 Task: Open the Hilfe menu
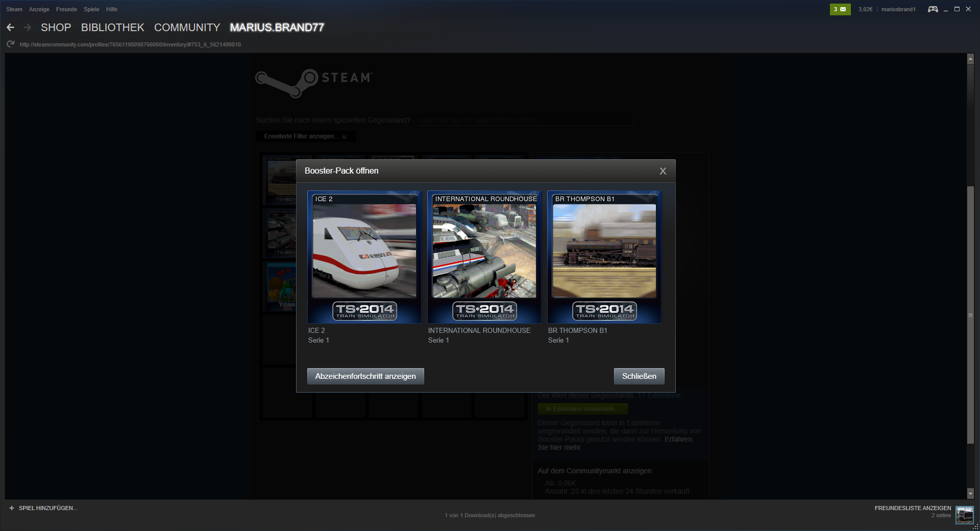112,9
